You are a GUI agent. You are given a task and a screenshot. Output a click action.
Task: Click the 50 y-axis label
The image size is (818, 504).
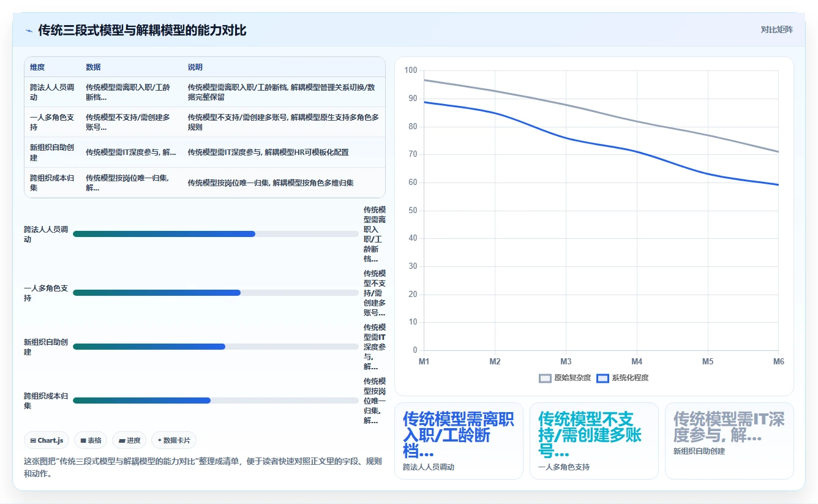point(413,211)
